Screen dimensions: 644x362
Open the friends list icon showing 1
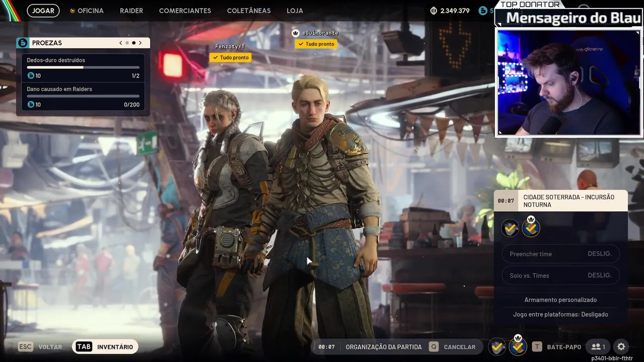click(x=598, y=347)
